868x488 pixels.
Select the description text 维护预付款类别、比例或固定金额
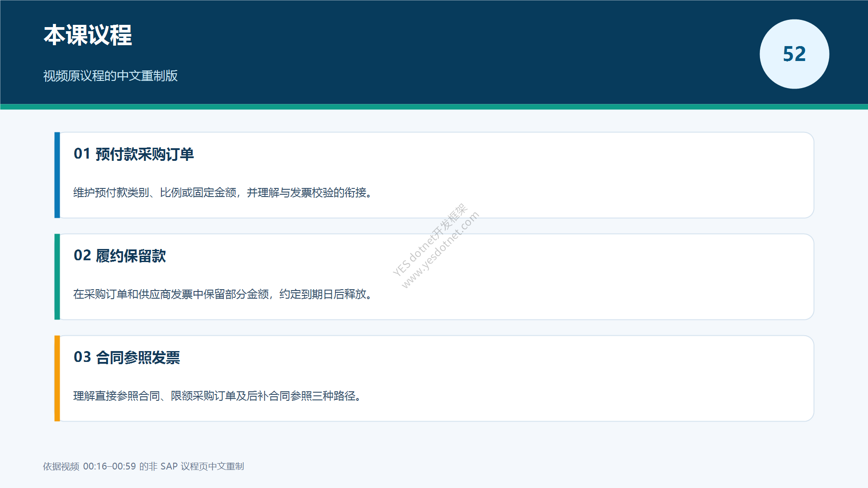155,193
